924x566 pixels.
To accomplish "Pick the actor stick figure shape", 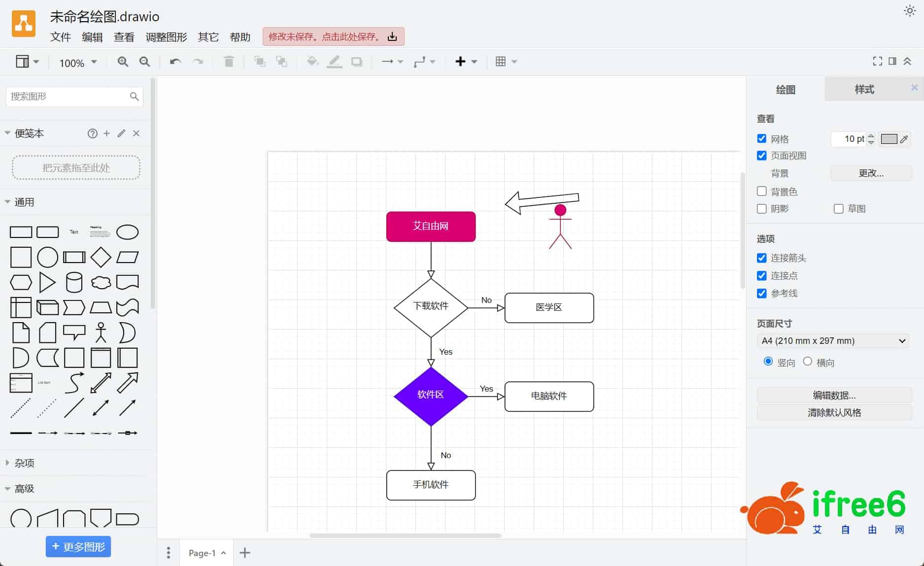I will 101,333.
